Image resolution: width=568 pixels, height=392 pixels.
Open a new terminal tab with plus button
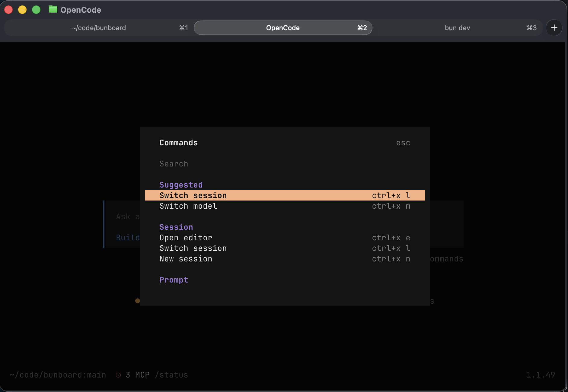coord(554,28)
